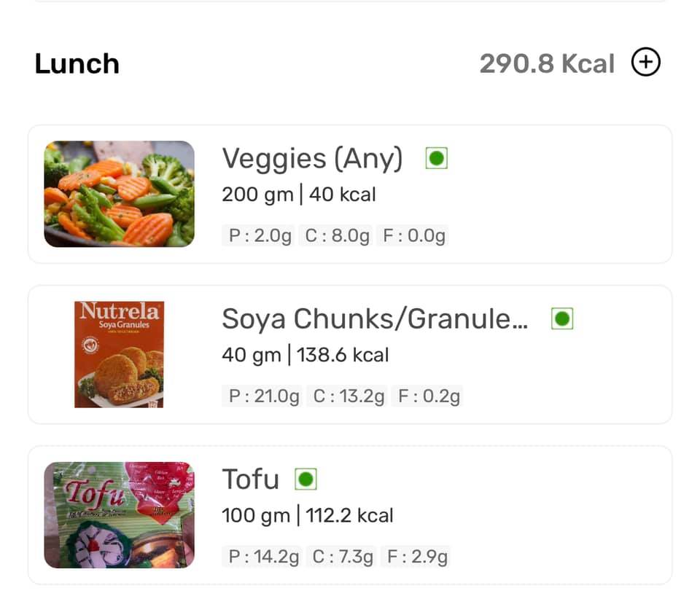The height and width of the screenshot is (615, 700).
Task: Select the Soya Chunks/Granules item title
Action: (x=375, y=318)
